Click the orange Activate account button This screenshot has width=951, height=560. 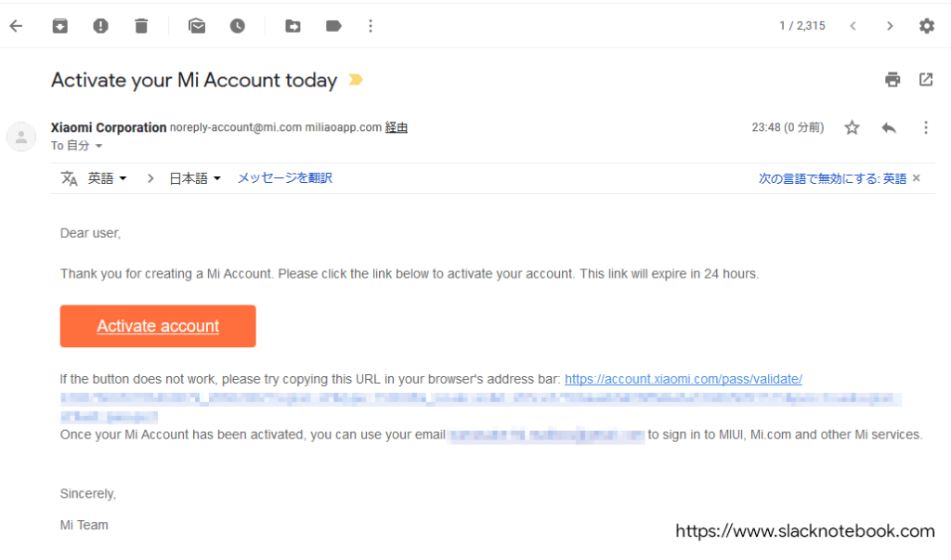[x=158, y=326]
